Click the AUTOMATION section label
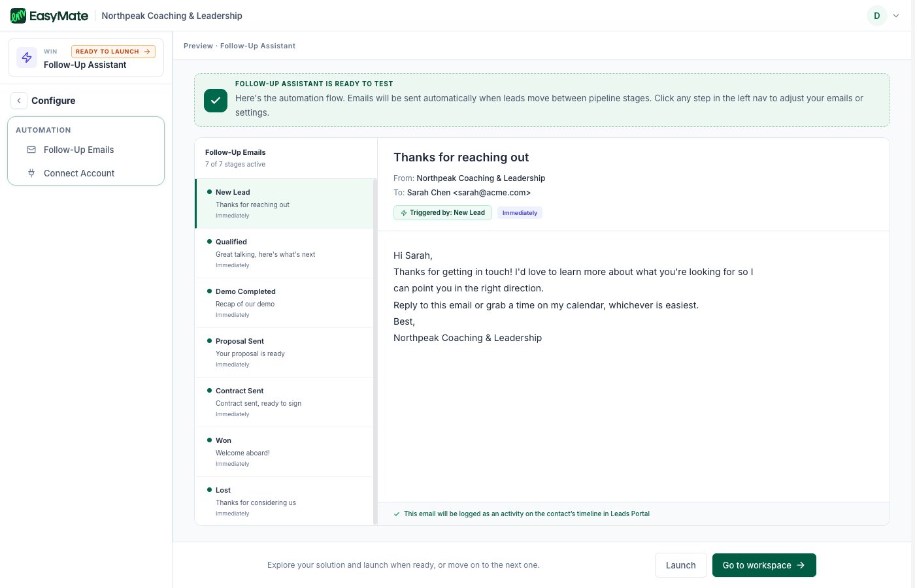This screenshot has width=915, height=588. point(43,130)
